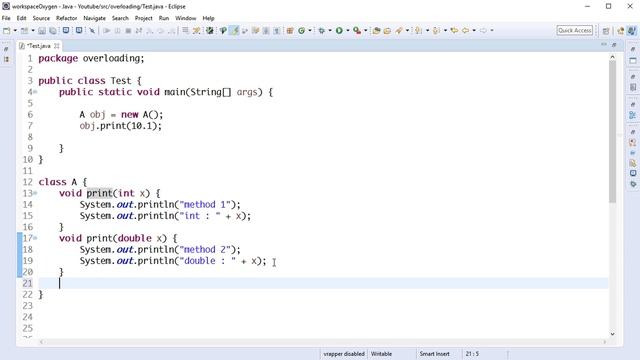This screenshot has height=360, width=640.
Task: Open the Search dropdown arrow
Action: point(407,31)
